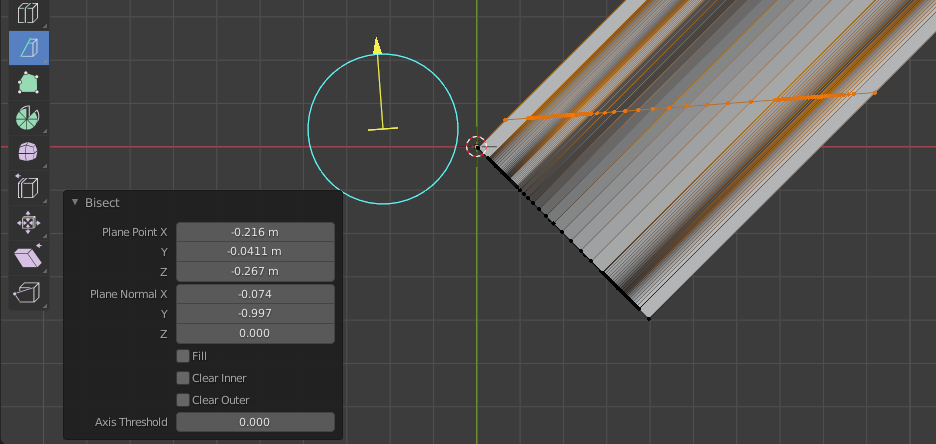Select the Rip Region tool

[28, 293]
